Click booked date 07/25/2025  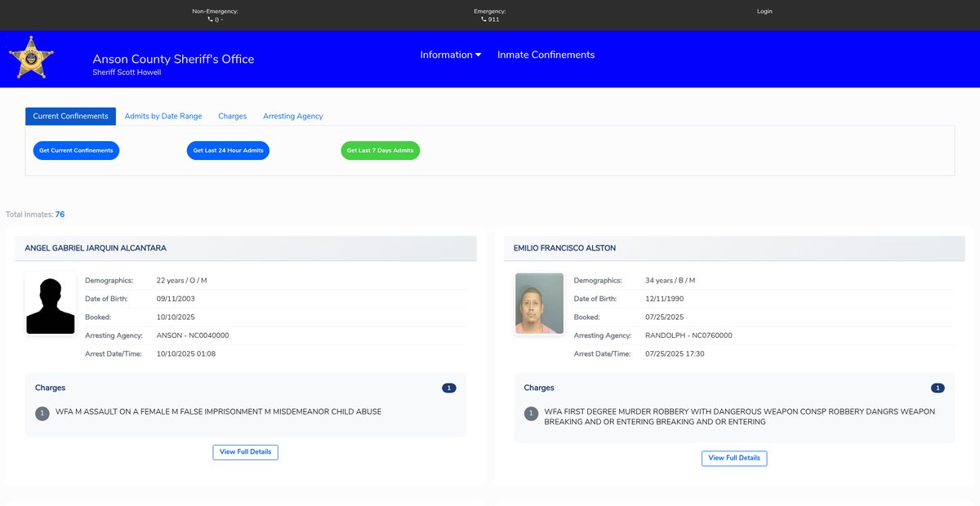665,317
